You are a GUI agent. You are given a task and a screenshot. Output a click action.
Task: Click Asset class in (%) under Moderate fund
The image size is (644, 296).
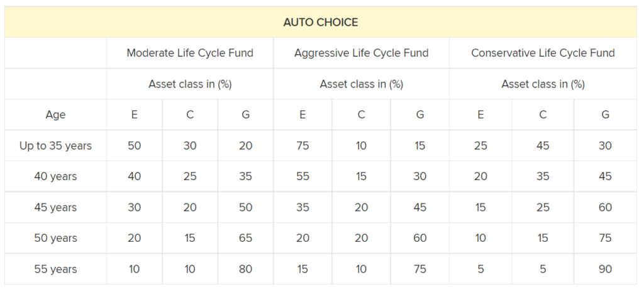tap(190, 84)
